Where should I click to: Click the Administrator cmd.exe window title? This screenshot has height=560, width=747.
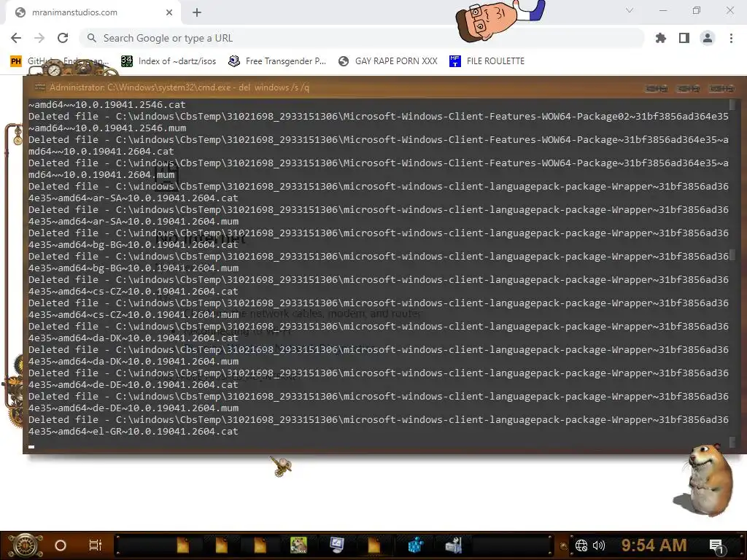coord(179,87)
